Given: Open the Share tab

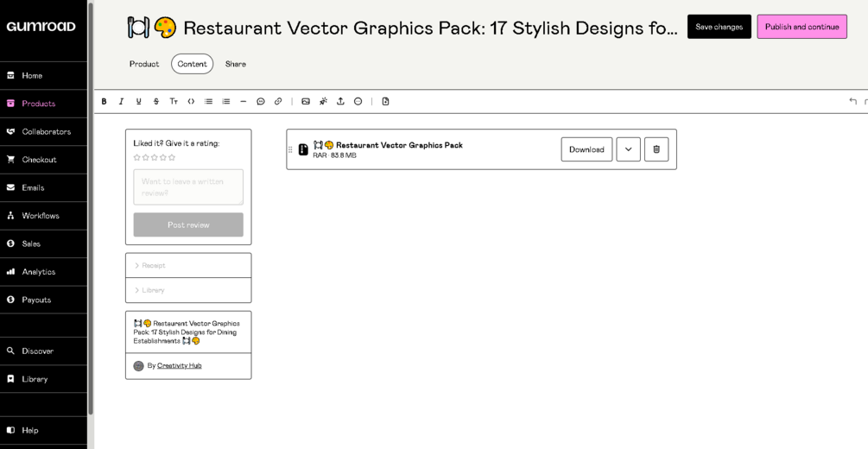Looking at the screenshot, I should 235,64.
